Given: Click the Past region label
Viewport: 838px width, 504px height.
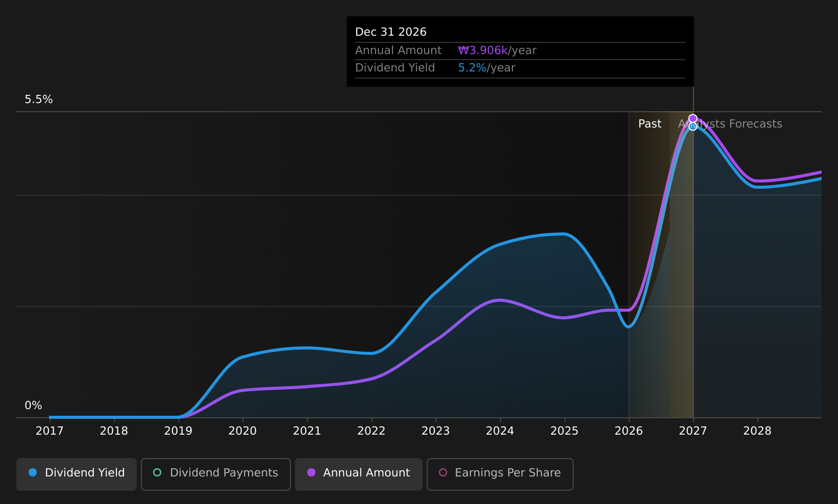Looking at the screenshot, I should click(650, 124).
